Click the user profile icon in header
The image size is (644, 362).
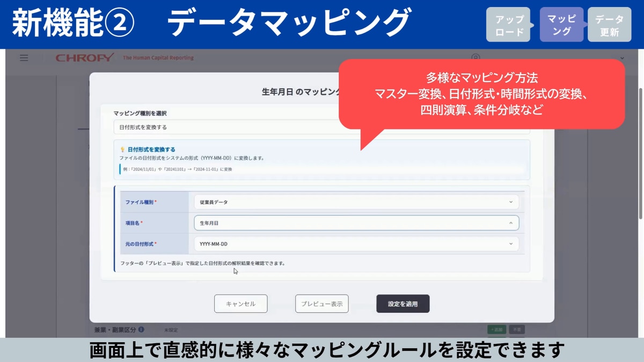pyautogui.click(x=475, y=57)
